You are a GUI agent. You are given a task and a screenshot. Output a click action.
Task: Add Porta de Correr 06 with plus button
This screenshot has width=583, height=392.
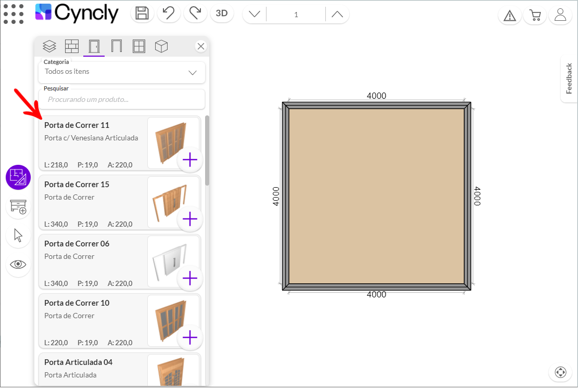pyautogui.click(x=190, y=279)
